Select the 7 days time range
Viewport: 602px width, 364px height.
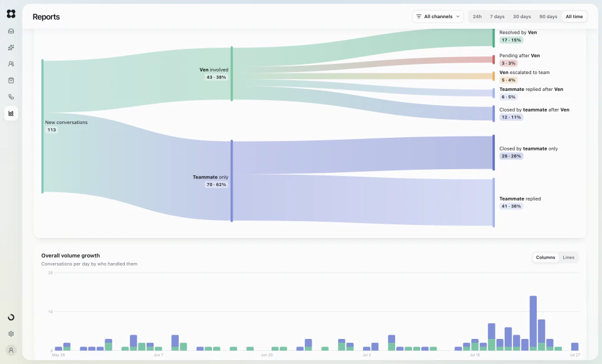pos(497,16)
